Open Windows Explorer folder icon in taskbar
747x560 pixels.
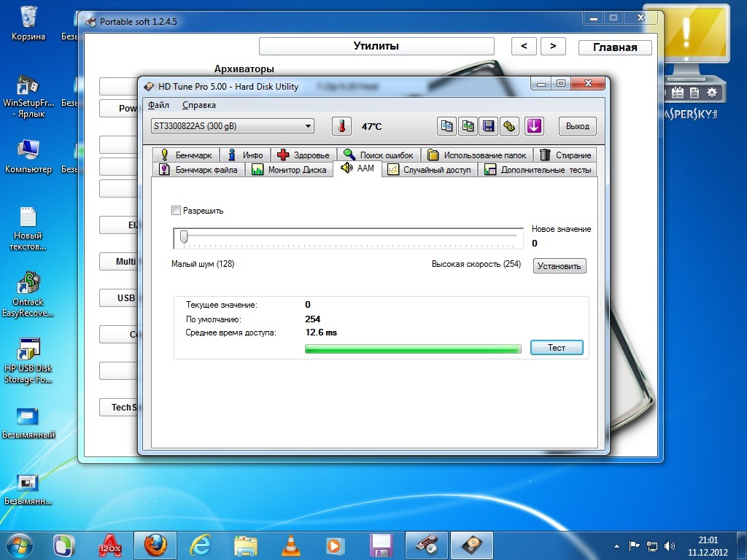pos(246,545)
